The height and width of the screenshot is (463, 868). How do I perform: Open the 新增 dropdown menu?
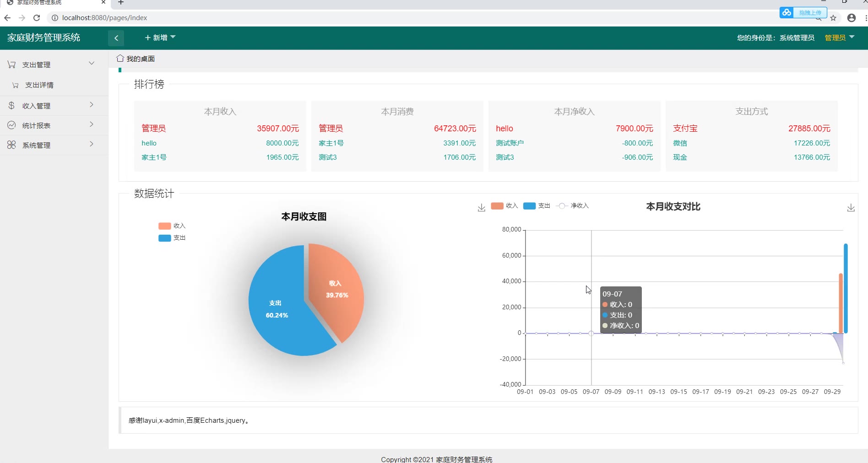pyautogui.click(x=160, y=38)
